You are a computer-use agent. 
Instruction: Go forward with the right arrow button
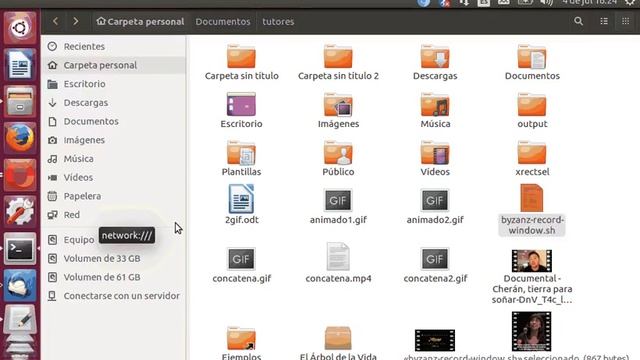[76, 21]
